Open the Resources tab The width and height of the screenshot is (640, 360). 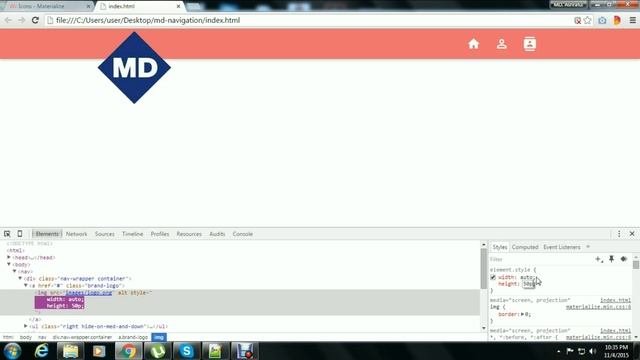pos(189,234)
